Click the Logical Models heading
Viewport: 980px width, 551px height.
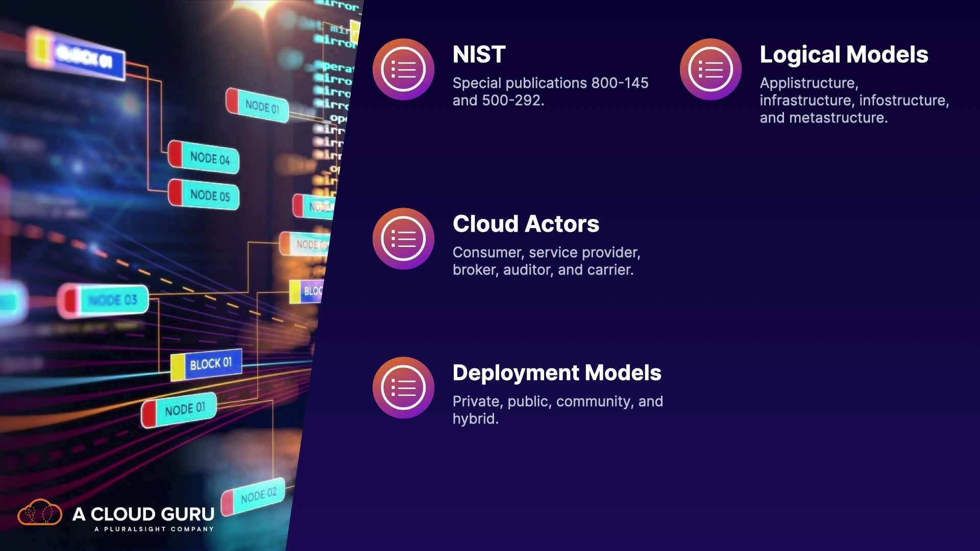(x=843, y=55)
